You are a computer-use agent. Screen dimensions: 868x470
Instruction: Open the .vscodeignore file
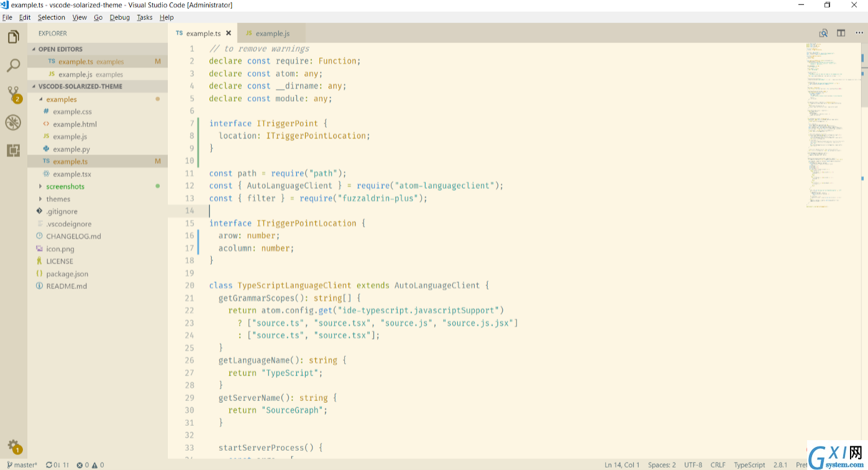68,224
